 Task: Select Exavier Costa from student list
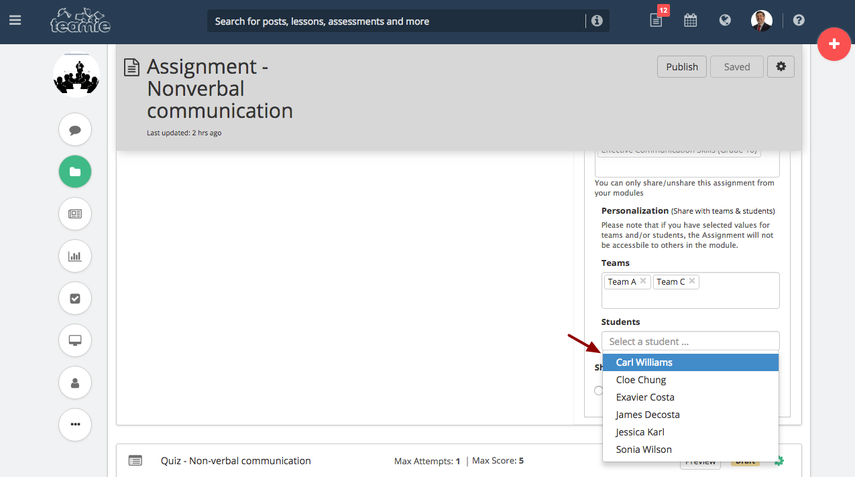tap(690, 397)
